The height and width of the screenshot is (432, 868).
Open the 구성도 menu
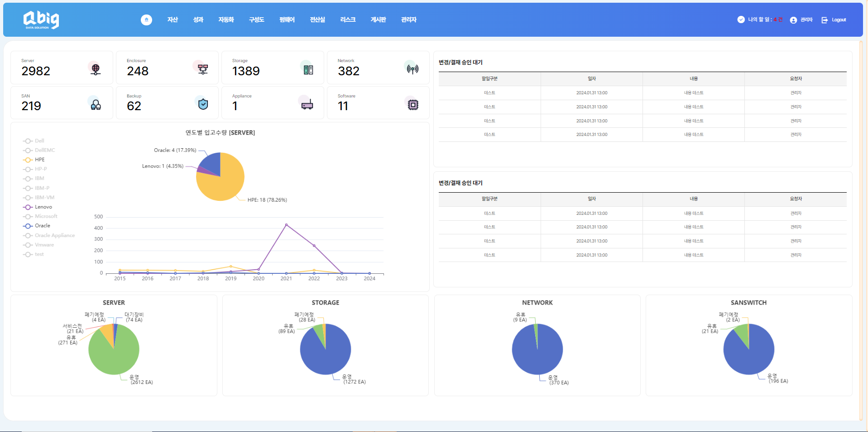point(256,19)
